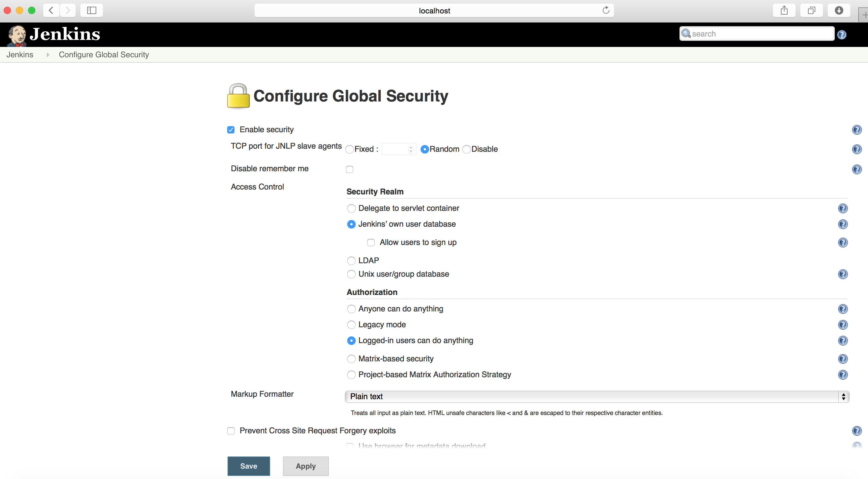
Task: Click the plain text description note
Action: (x=506, y=413)
